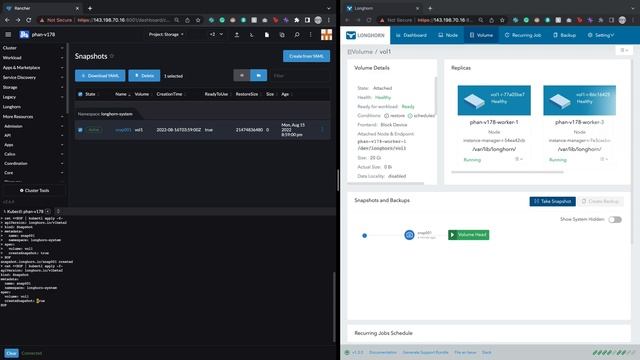Open the Longhorn Volume tab

pos(481,35)
